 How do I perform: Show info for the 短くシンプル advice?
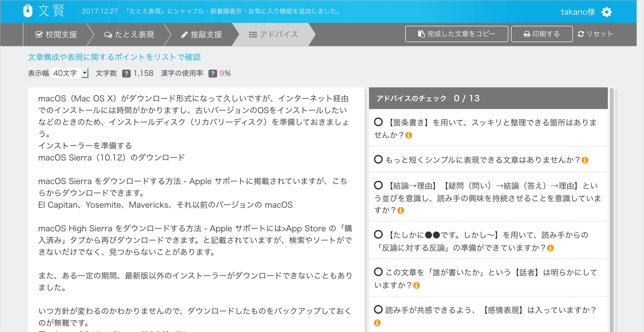(x=585, y=160)
